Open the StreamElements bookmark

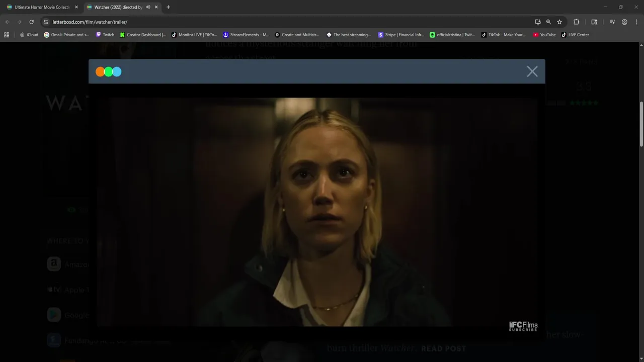click(x=246, y=35)
